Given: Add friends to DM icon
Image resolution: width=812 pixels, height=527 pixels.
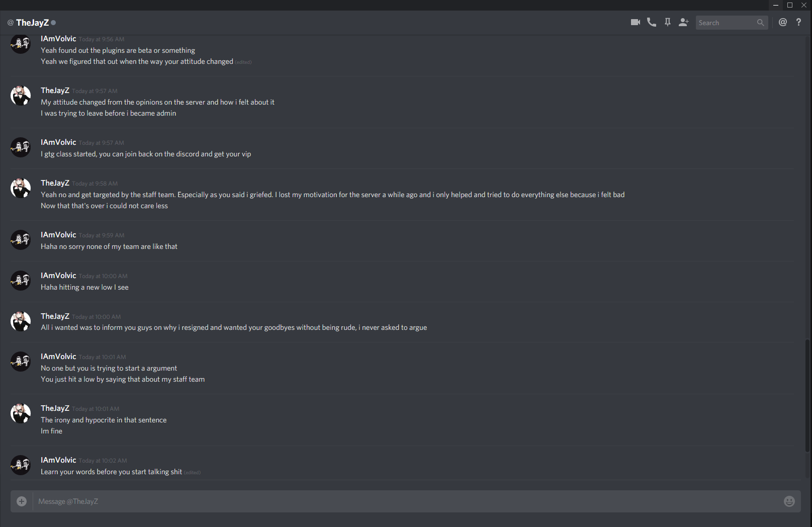Looking at the screenshot, I should pos(684,22).
